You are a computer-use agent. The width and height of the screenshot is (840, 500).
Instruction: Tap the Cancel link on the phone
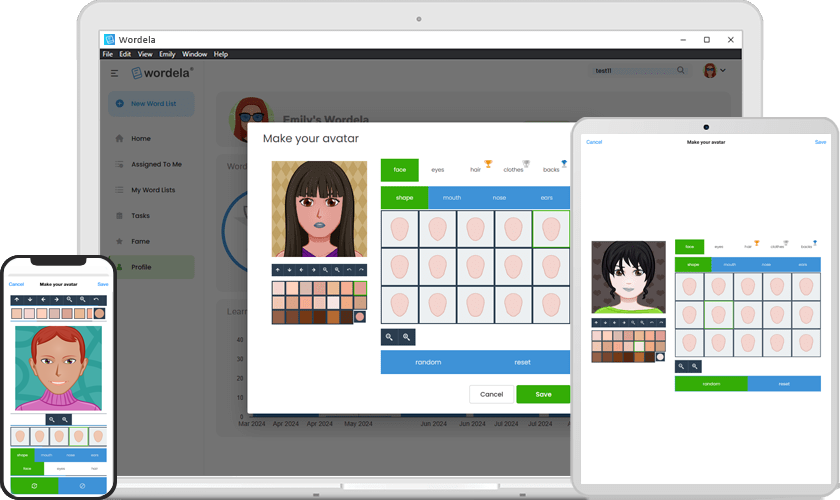pos(16,284)
